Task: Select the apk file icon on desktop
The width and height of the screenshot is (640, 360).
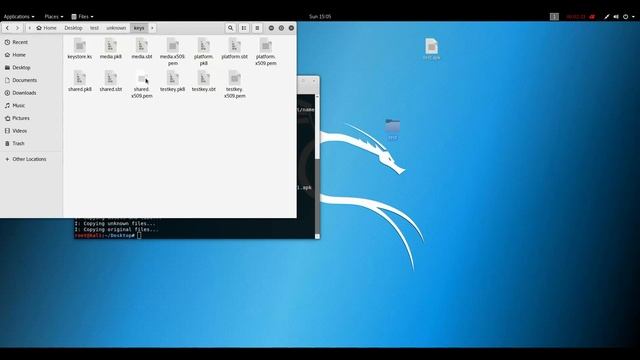Action: coord(431,47)
